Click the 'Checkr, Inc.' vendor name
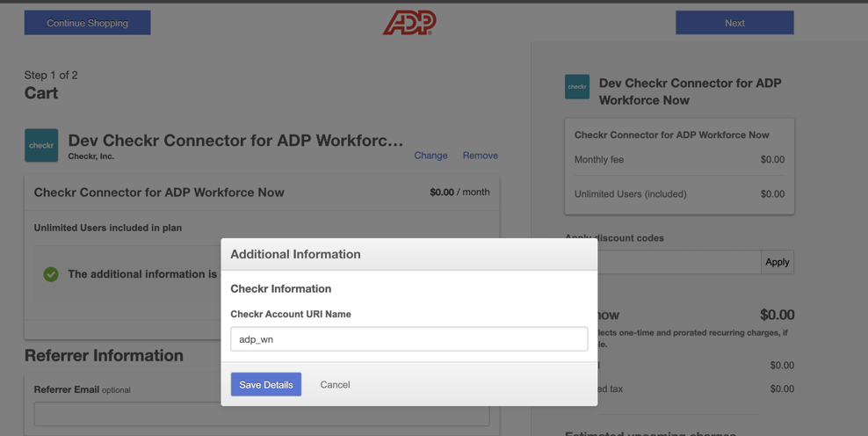Screen dimensions: 868x436 (91, 156)
